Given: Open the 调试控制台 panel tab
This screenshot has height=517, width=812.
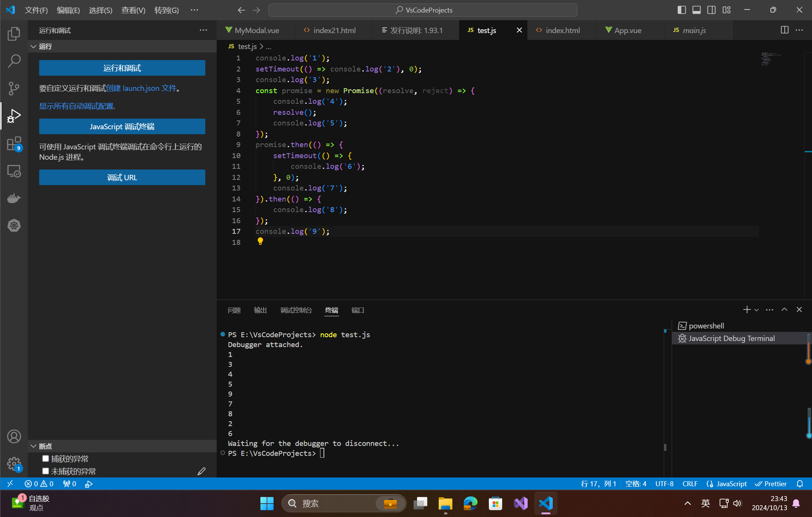Looking at the screenshot, I should pyautogui.click(x=296, y=310).
